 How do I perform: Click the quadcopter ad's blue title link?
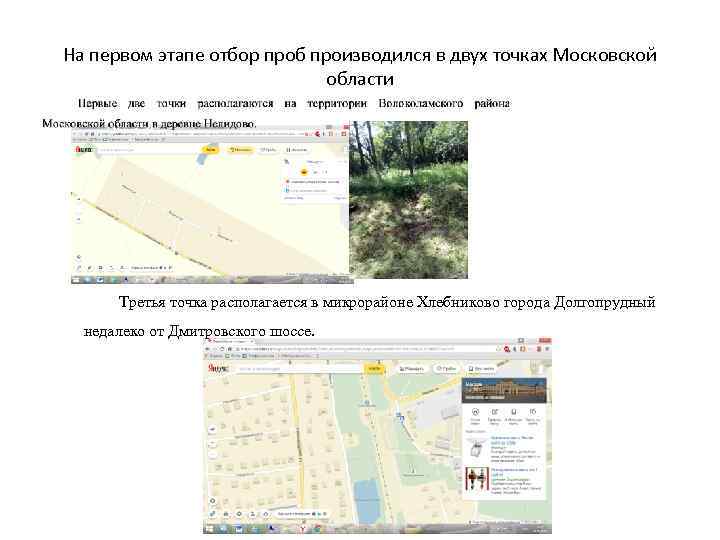[x=512, y=440]
